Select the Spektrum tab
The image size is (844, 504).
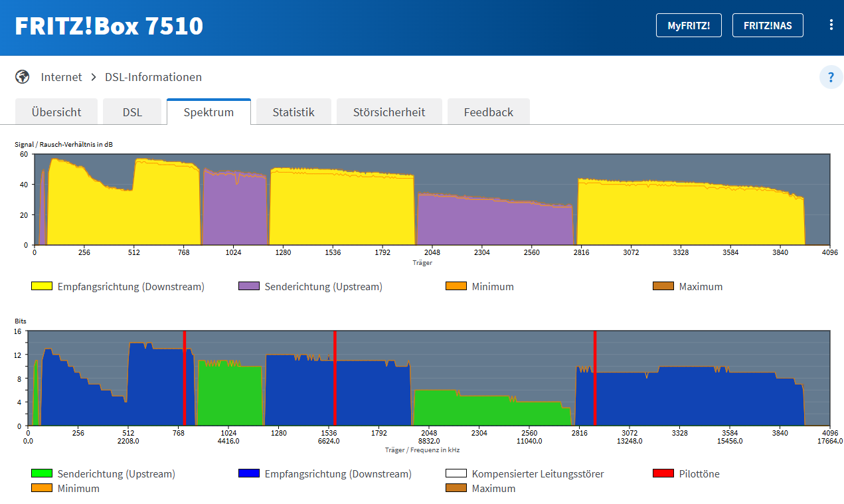tap(209, 112)
